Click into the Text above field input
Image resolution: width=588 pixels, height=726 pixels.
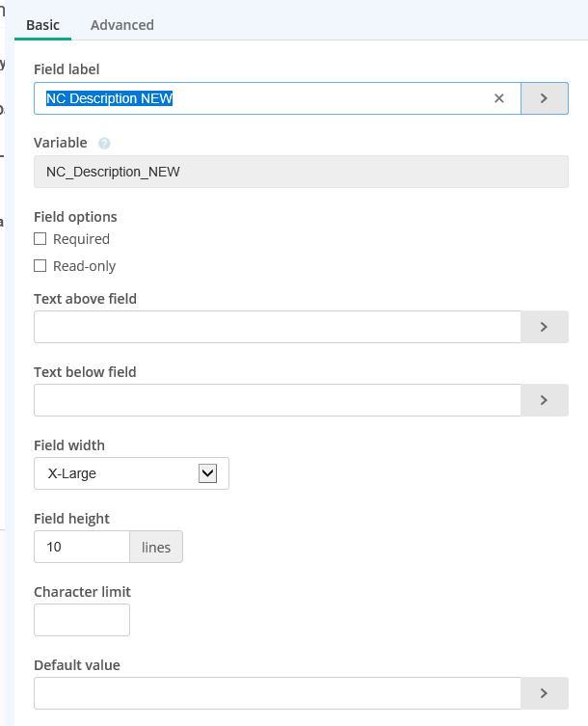[277, 327]
